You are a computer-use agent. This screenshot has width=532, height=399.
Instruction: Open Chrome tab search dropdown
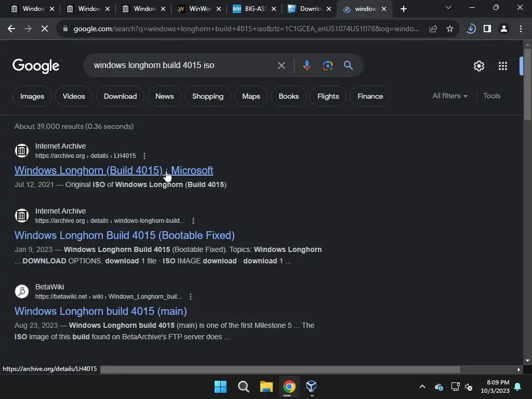pyautogui.click(x=448, y=7)
